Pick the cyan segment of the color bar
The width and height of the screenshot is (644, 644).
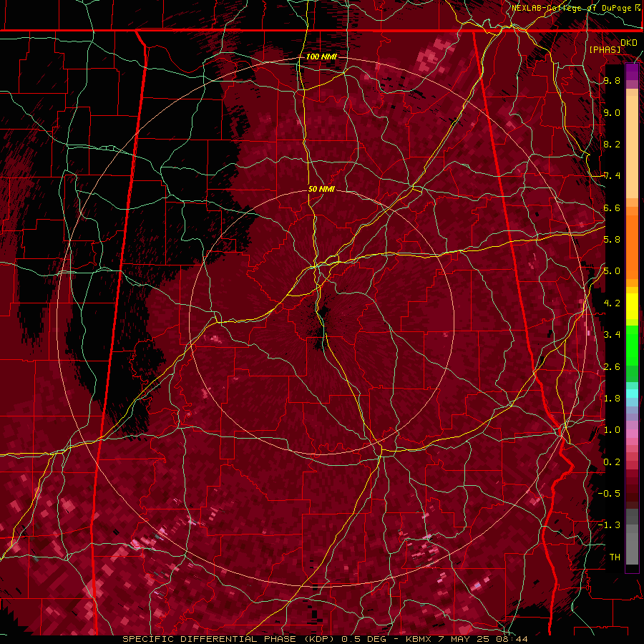(632, 393)
